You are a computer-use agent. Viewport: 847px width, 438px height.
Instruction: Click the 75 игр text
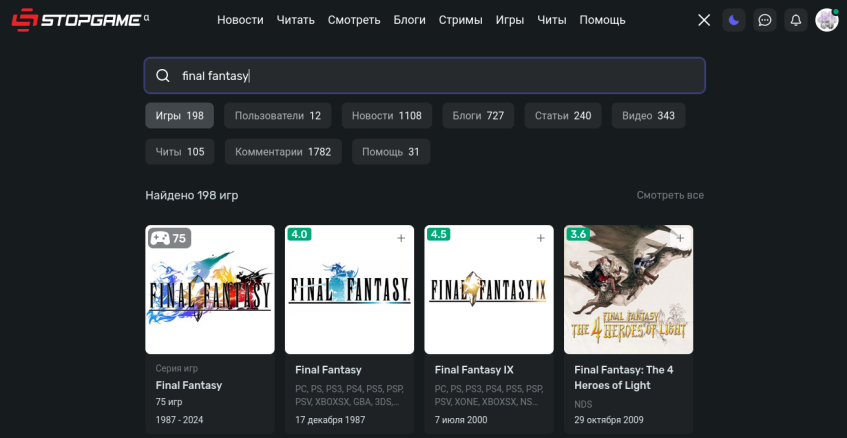tap(169, 402)
